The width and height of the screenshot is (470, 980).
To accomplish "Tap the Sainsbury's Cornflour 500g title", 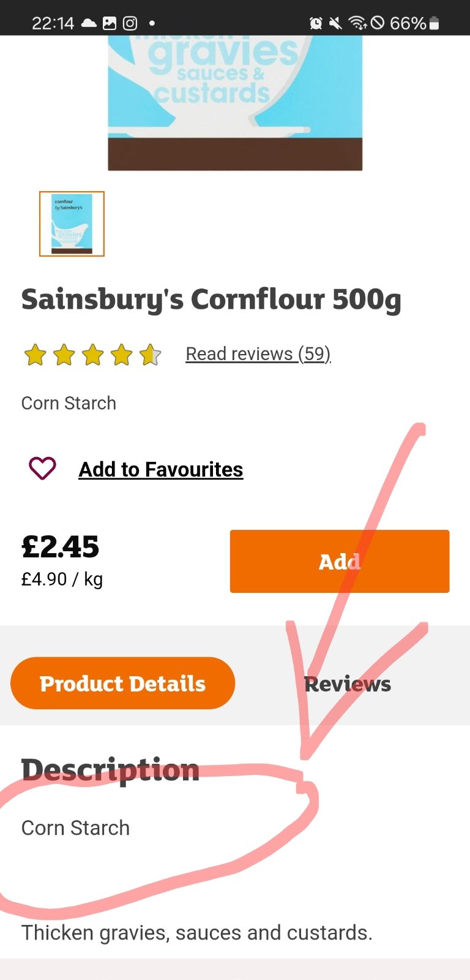I will click(211, 300).
